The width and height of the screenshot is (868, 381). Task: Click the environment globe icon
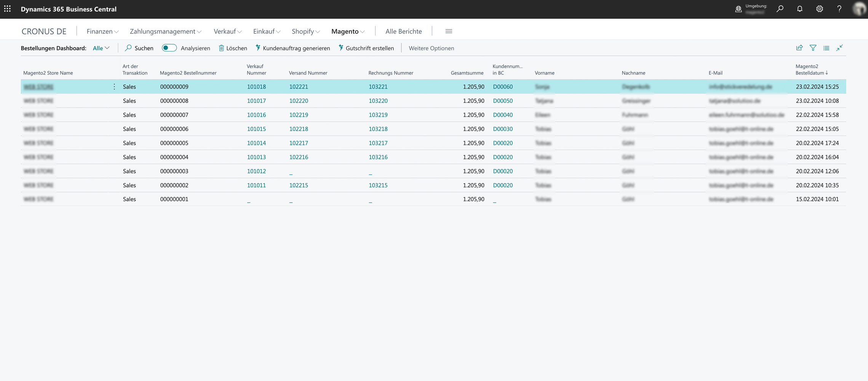click(738, 9)
